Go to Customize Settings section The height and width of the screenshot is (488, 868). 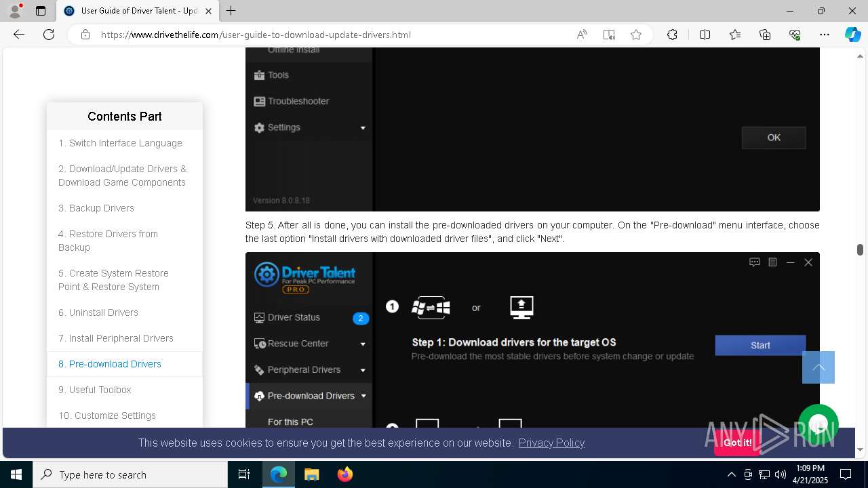107,415
